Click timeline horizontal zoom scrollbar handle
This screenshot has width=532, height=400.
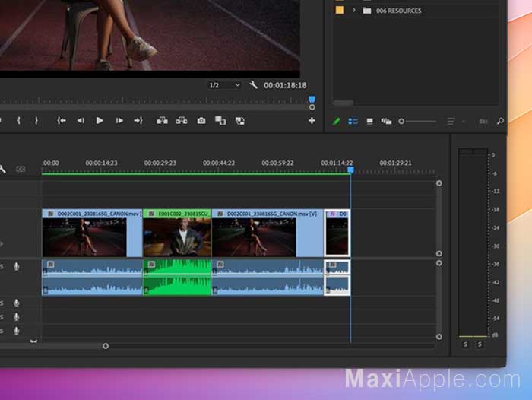click(x=106, y=346)
